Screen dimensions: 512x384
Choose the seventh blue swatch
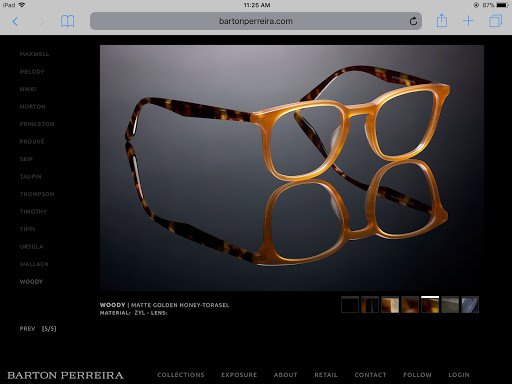(x=470, y=305)
